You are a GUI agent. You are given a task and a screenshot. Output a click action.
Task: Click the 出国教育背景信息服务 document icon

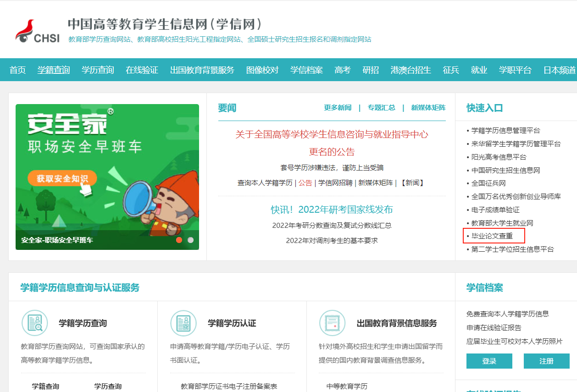[x=333, y=323]
